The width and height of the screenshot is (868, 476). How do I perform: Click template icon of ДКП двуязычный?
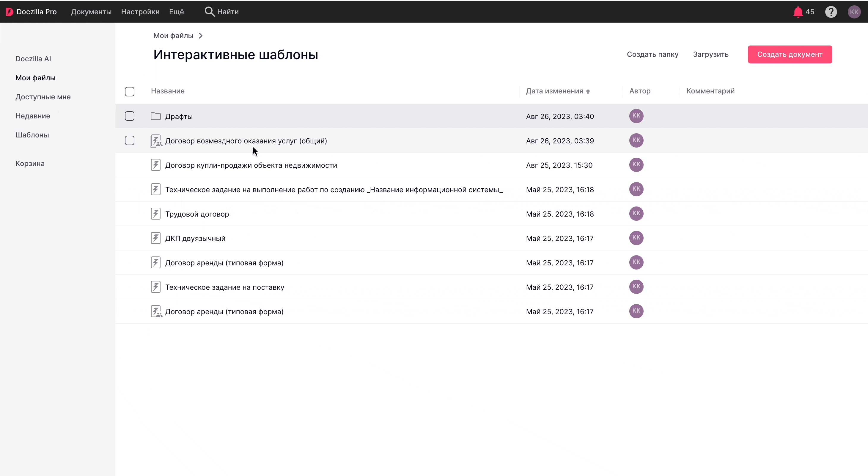[x=155, y=238]
